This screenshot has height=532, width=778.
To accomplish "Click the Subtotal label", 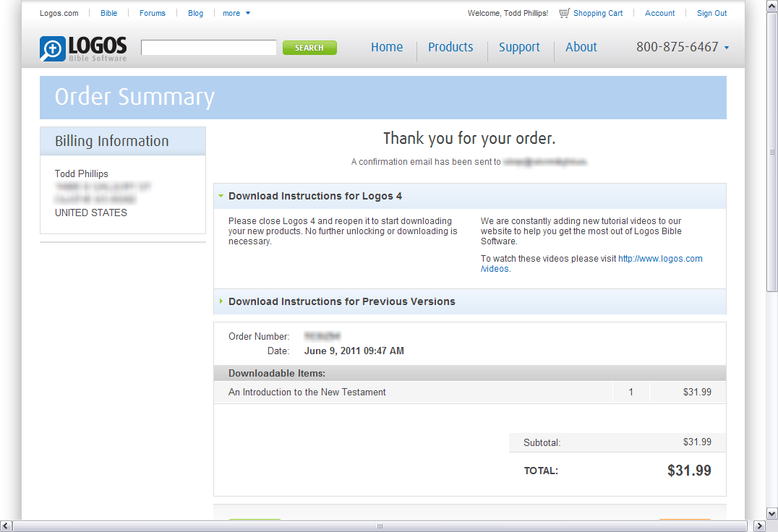I will point(542,443).
